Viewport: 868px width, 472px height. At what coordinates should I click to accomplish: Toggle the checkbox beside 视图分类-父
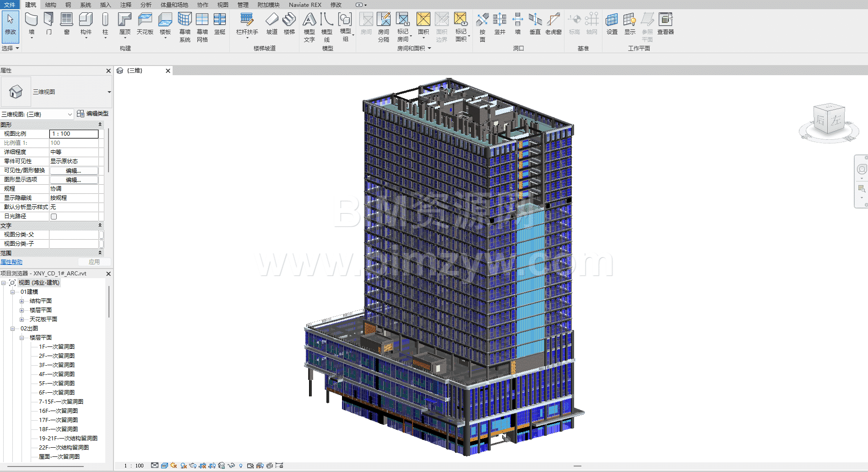pos(101,235)
